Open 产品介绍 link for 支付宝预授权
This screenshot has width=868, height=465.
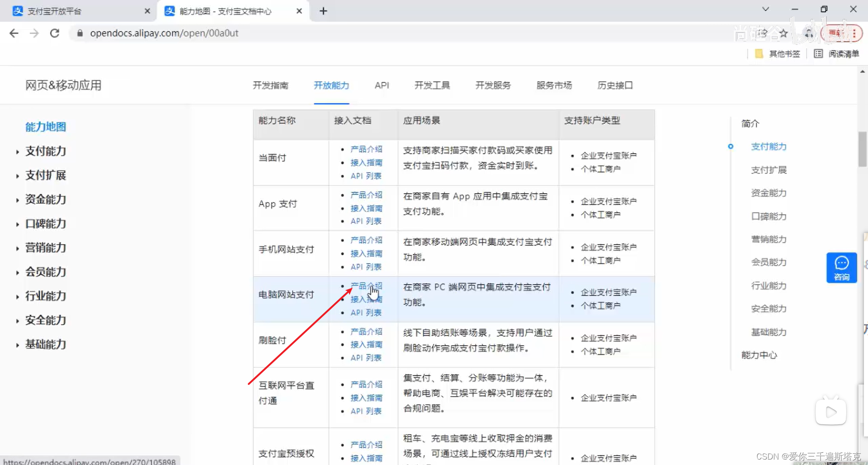click(366, 445)
